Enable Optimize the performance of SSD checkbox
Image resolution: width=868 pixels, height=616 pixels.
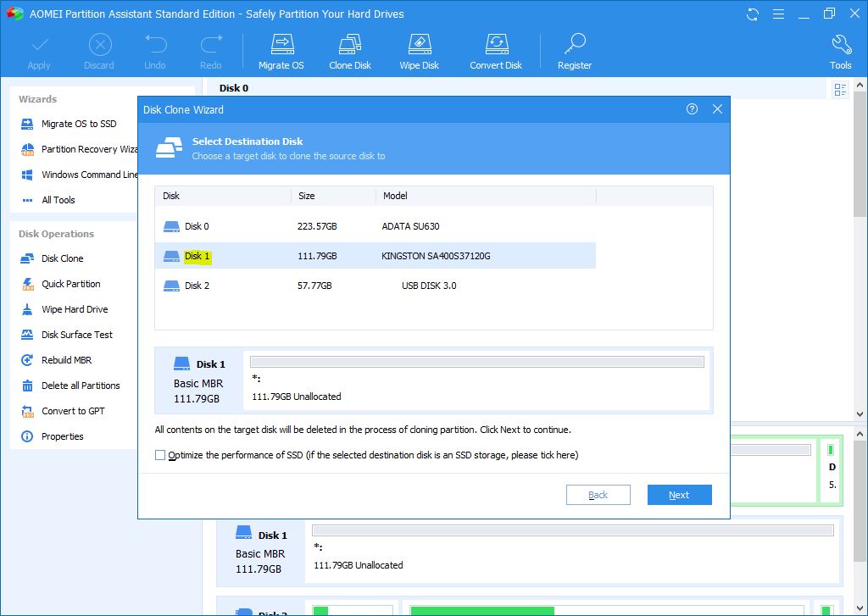tap(160, 455)
